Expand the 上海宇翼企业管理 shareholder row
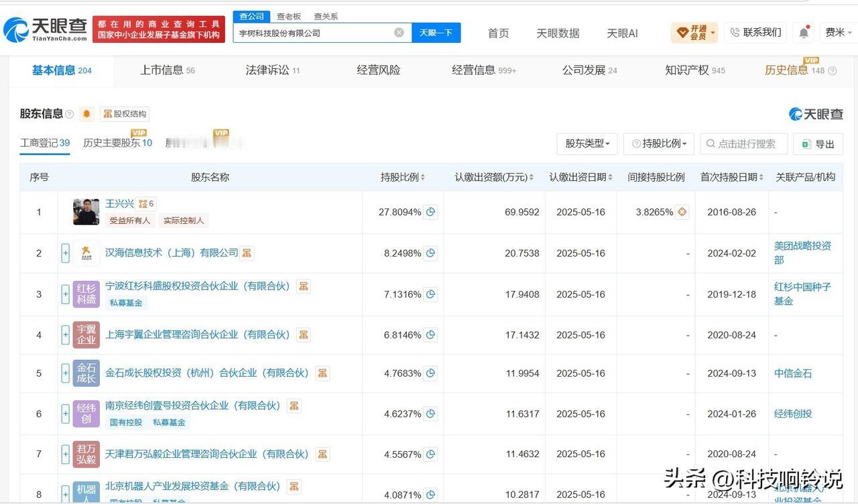858x504 pixels. pos(66,335)
